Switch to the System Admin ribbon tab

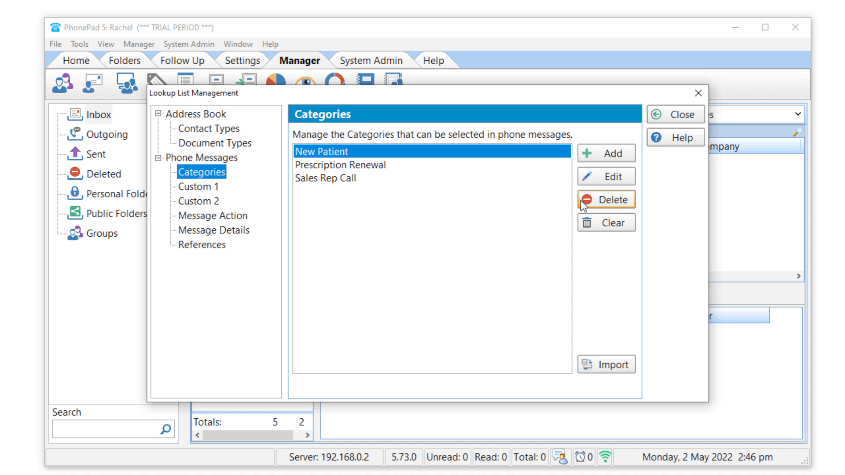point(371,60)
